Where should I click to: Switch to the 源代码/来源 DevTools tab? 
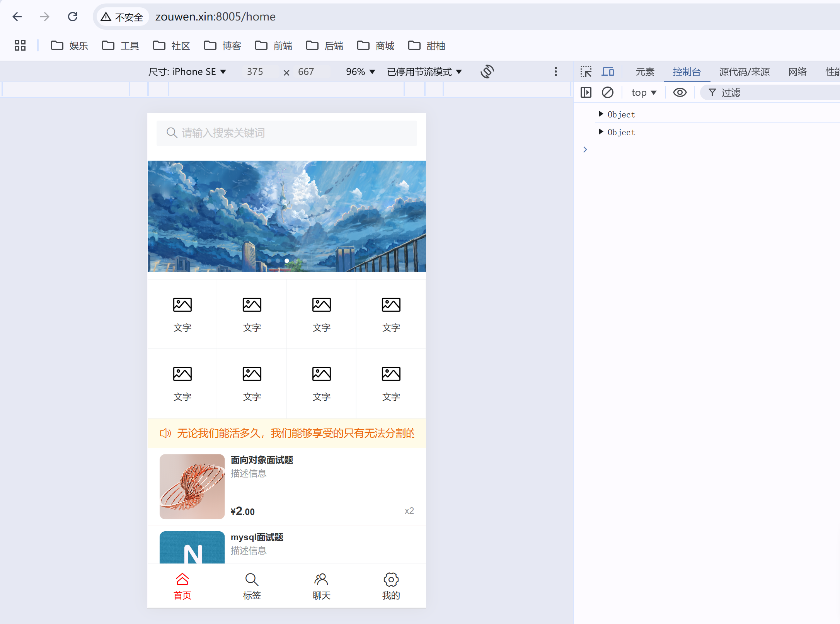[x=745, y=72]
